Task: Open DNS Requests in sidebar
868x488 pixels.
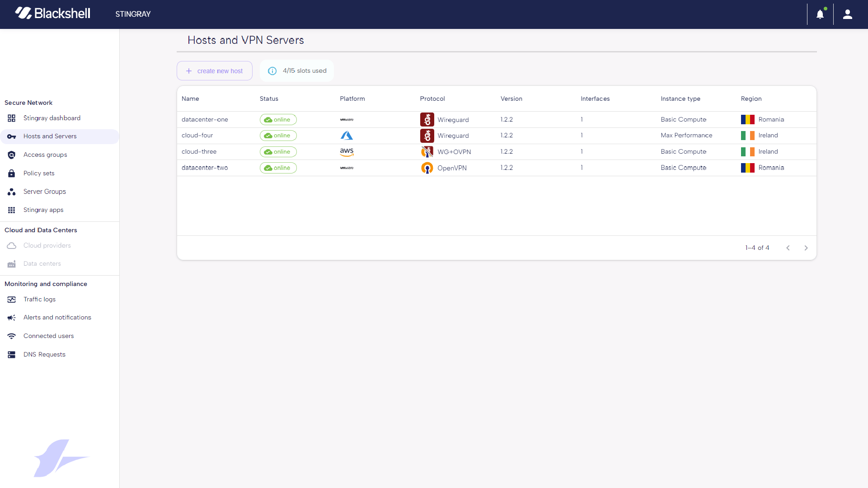Action: (44, 355)
